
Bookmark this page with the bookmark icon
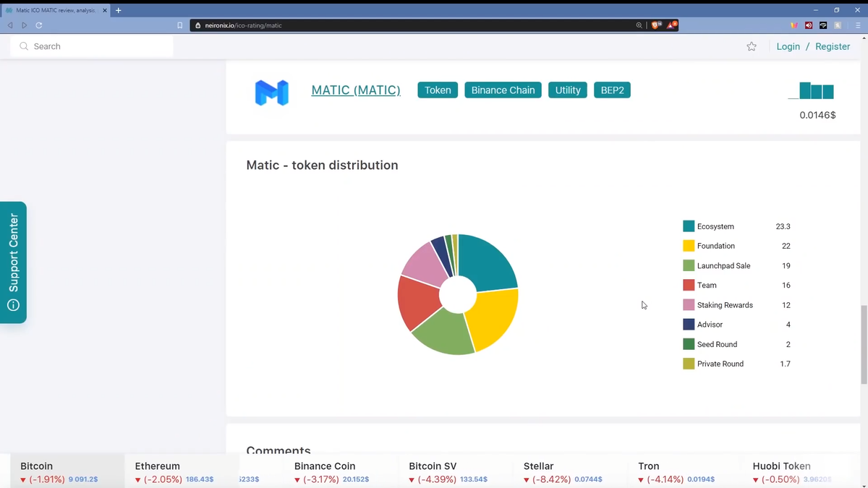[180, 25]
